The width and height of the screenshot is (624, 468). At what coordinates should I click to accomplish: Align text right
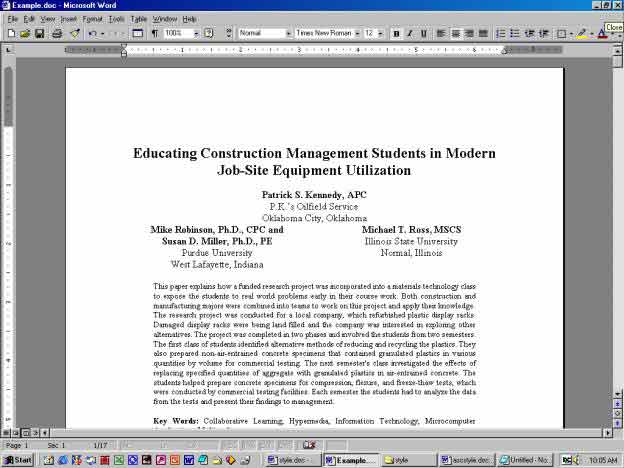point(470,34)
